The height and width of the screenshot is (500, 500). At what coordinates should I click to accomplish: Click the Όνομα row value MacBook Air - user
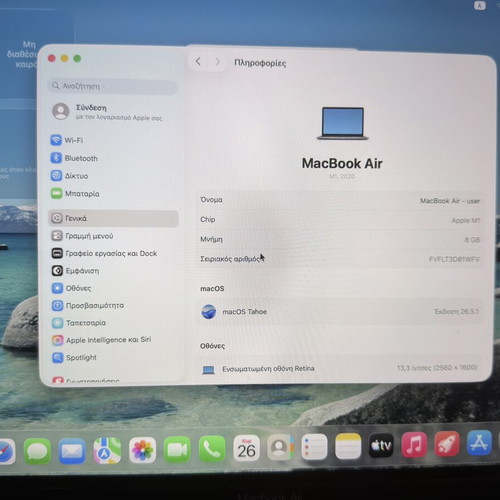tap(450, 201)
